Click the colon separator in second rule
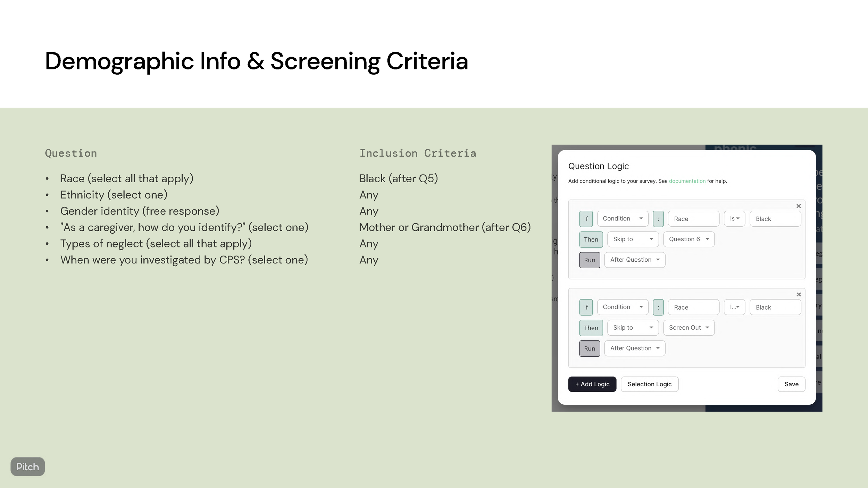This screenshot has height=488, width=868. click(x=658, y=307)
